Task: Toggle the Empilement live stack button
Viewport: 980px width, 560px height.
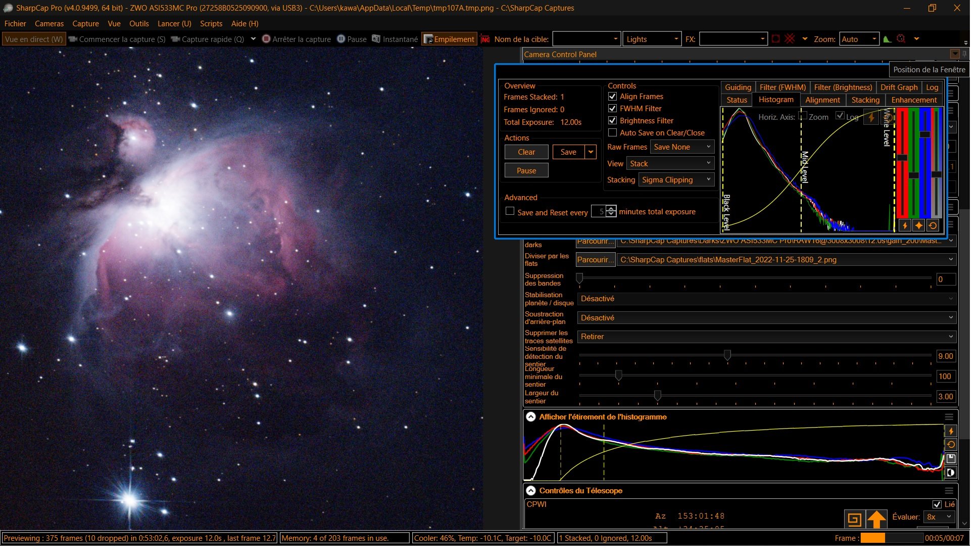Action: 449,39
